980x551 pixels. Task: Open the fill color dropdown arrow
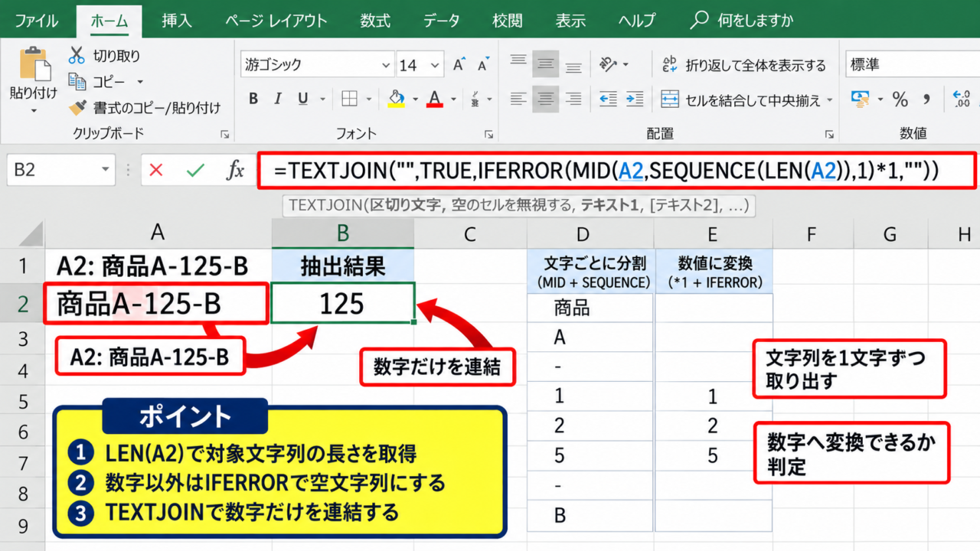pyautogui.click(x=416, y=99)
